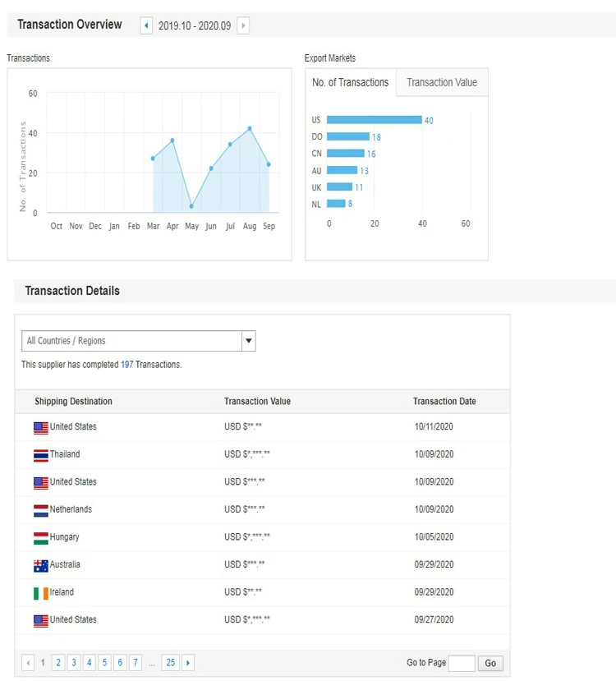Go to next page using arrow

pos(188,662)
